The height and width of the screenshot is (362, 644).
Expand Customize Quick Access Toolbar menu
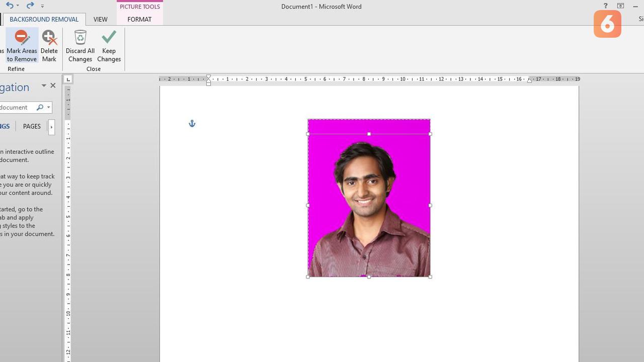(x=42, y=6)
